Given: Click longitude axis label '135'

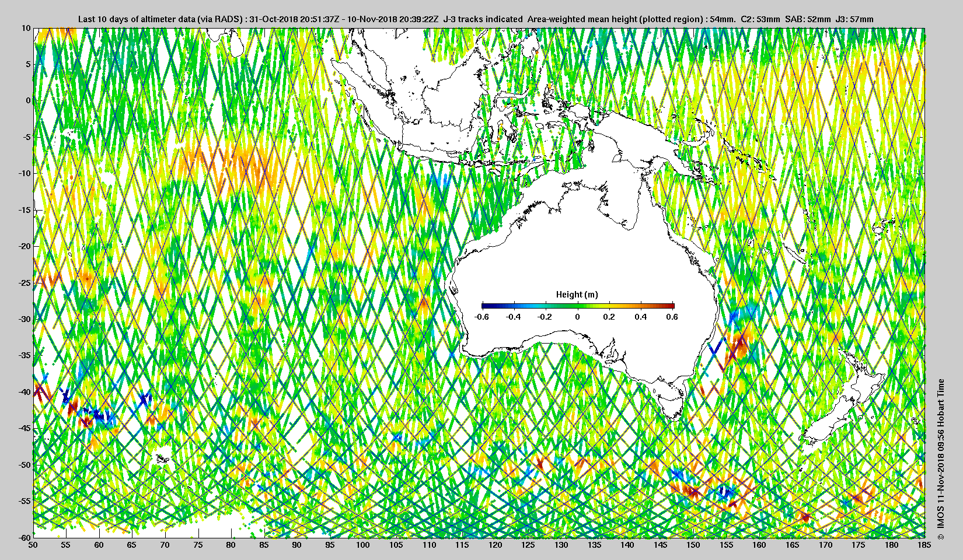Looking at the screenshot, I should 594,545.
